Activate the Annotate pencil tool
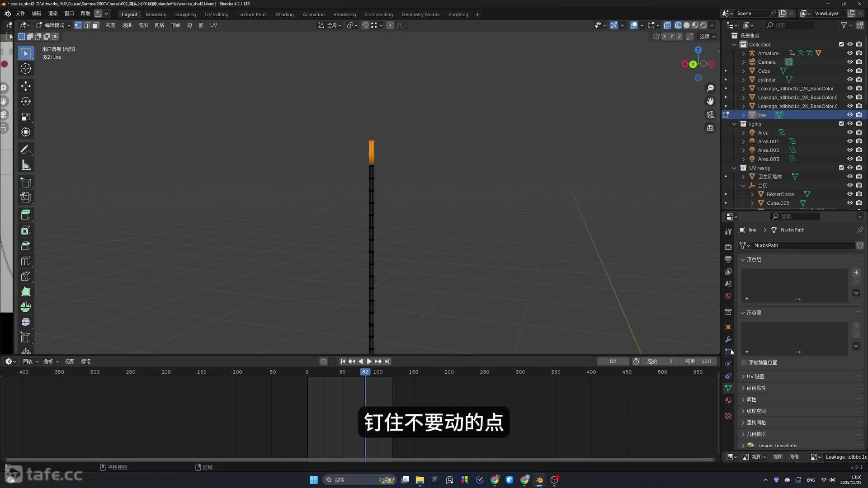Screen dimensions: 868x488 26,150
